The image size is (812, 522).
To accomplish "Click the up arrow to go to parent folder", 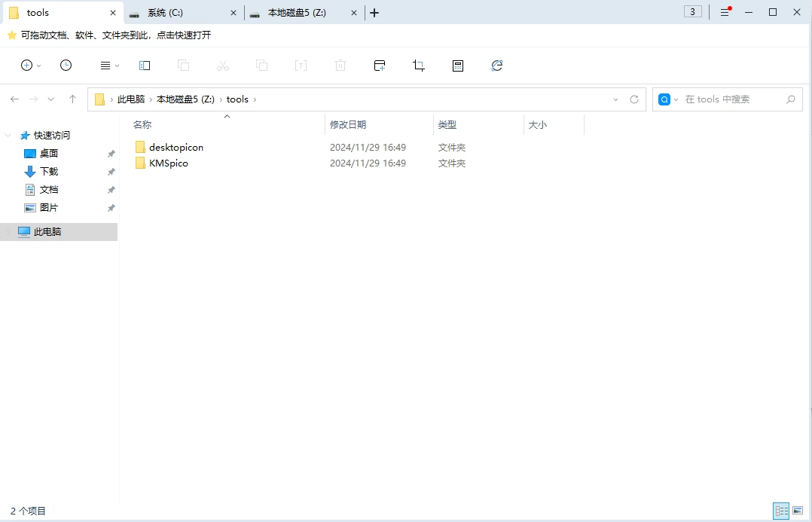I will 72,99.
